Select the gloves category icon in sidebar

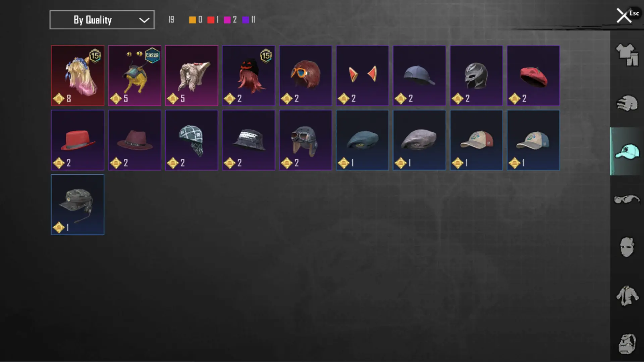627,103
